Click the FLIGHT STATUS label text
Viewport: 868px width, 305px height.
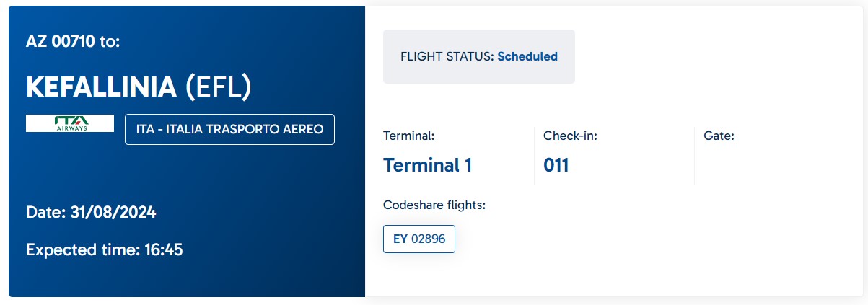point(447,56)
